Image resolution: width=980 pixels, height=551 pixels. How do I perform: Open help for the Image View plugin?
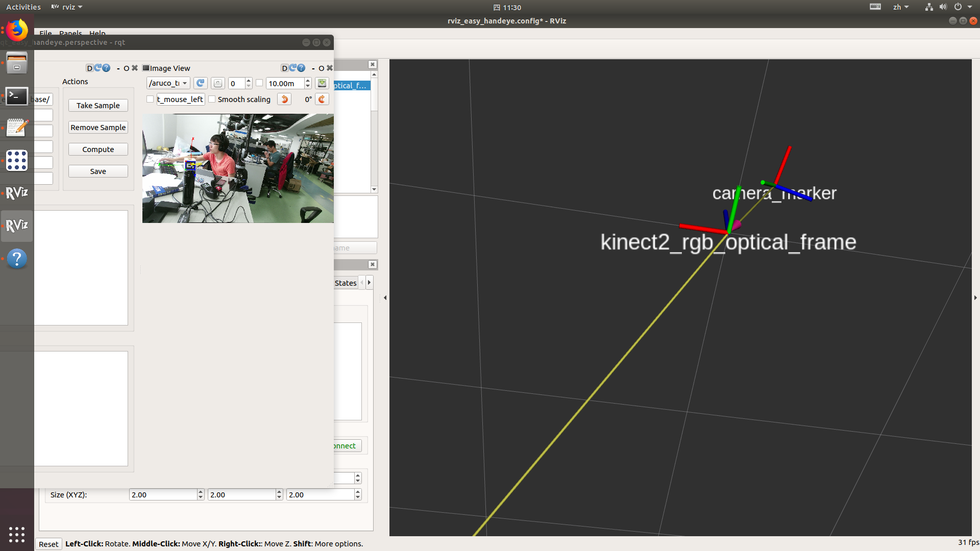(x=301, y=68)
